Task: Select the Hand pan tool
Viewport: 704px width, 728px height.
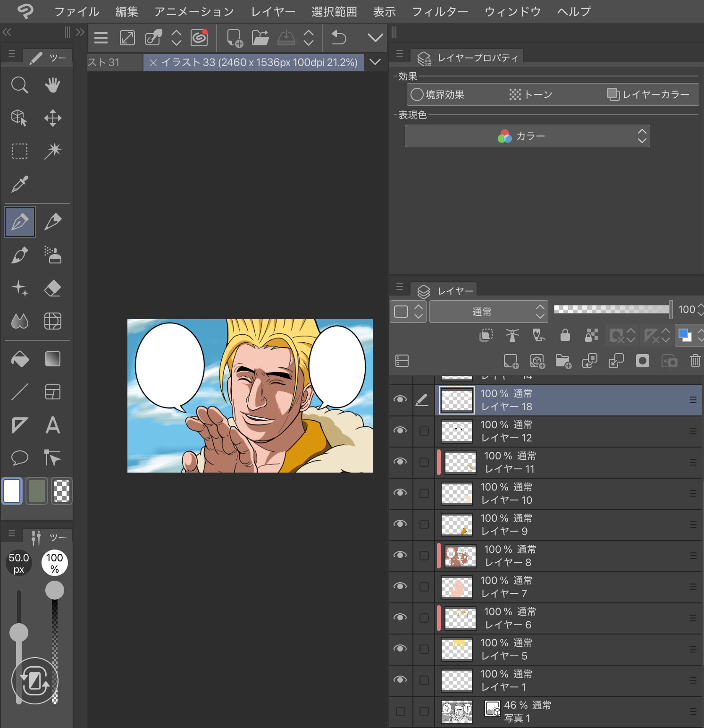Action: pos(52,85)
